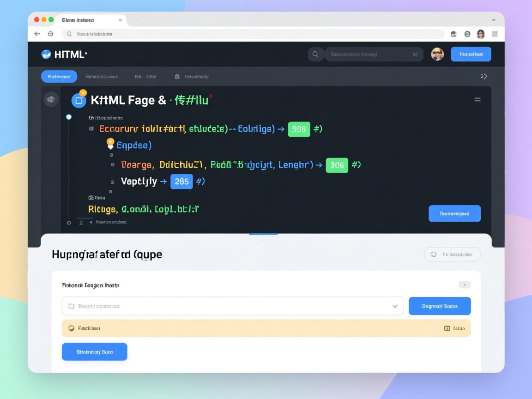The image size is (532, 399).
Task: Switch to the second tab in dark tab bar
Action: [x=102, y=76]
